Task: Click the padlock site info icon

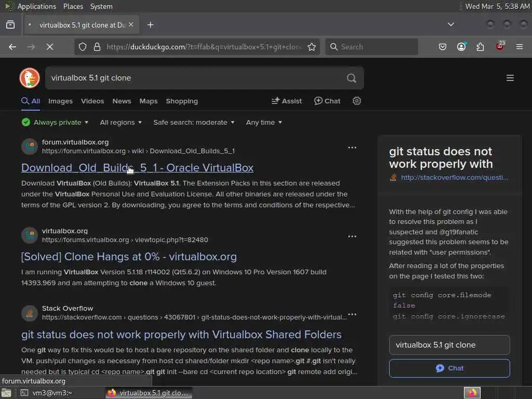Action: 97,47
